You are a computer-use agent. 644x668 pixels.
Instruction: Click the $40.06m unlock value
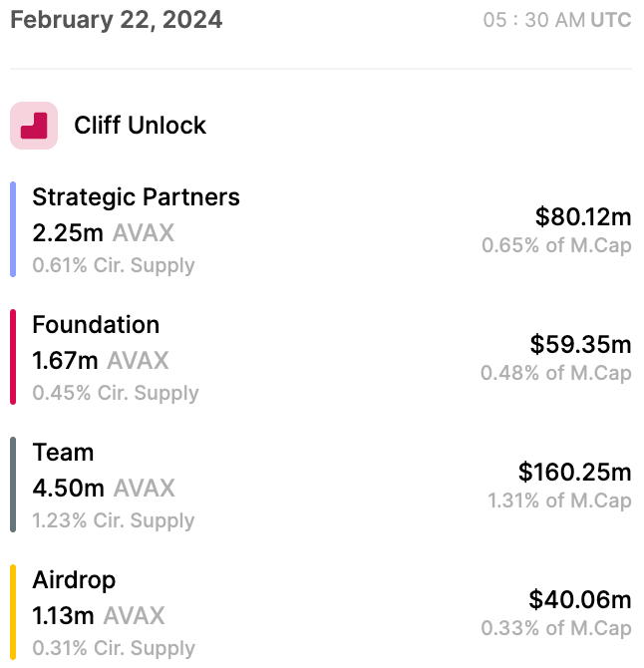pos(580,599)
